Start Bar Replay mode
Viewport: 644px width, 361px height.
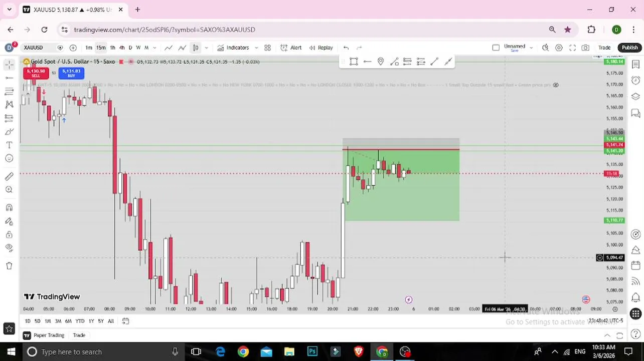[321, 48]
